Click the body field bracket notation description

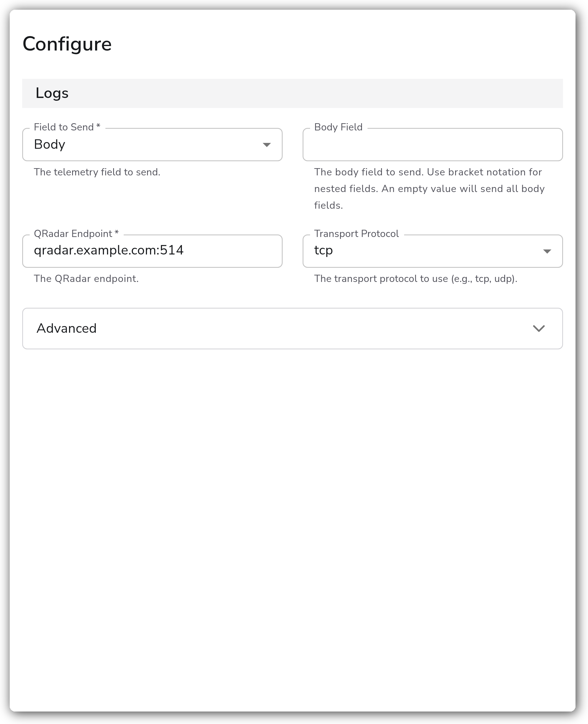[429, 188]
